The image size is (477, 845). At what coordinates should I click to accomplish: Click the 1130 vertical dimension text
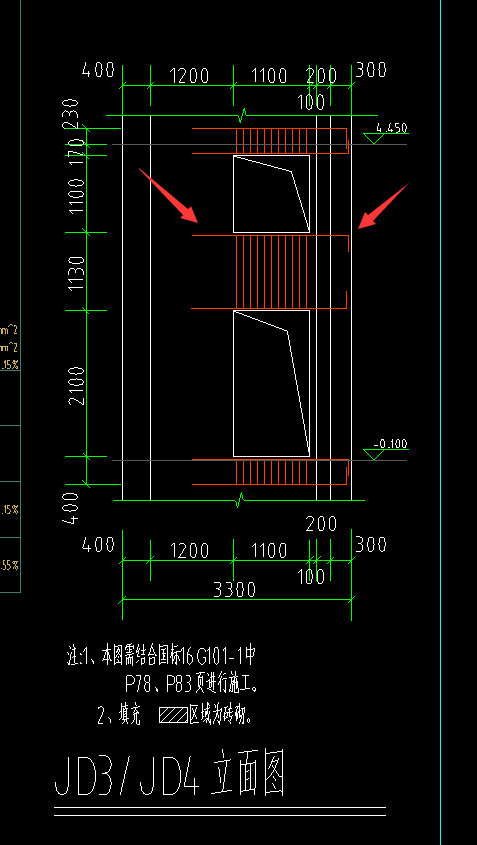pyautogui.click(x=77, y=273)
